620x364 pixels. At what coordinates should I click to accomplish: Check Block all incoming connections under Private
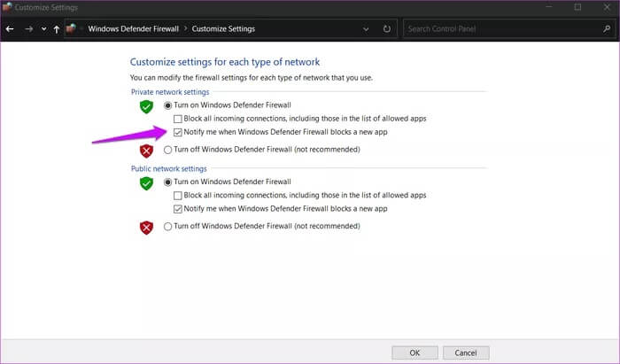178,119
